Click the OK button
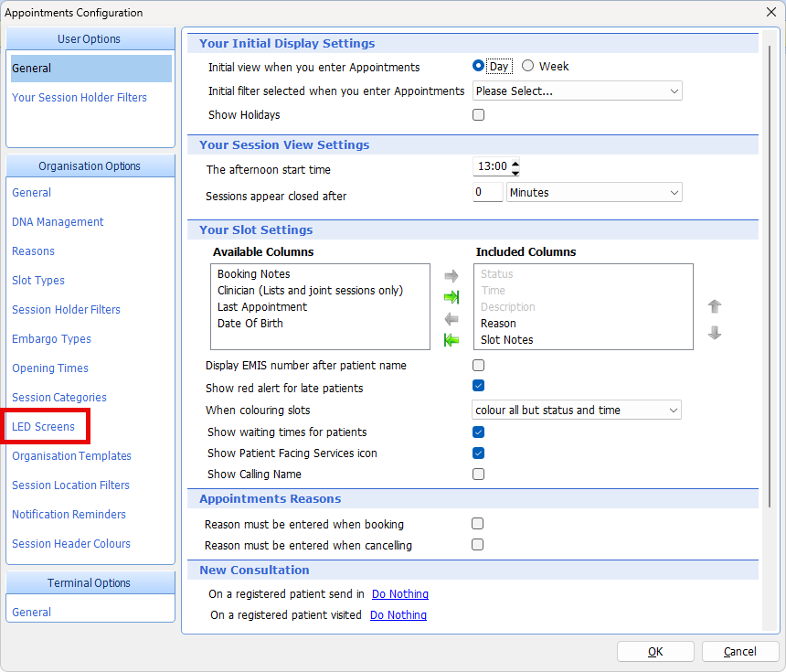 pos(655,651)
